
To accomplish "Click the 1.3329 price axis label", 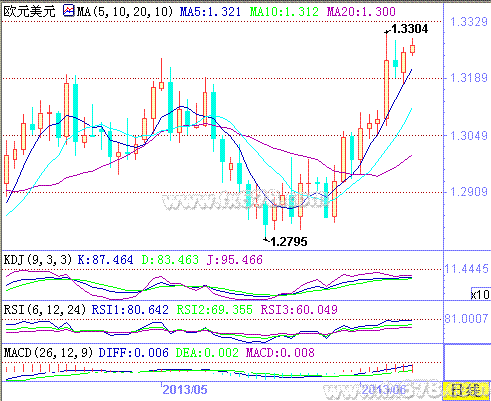I will tap(469, 22).
